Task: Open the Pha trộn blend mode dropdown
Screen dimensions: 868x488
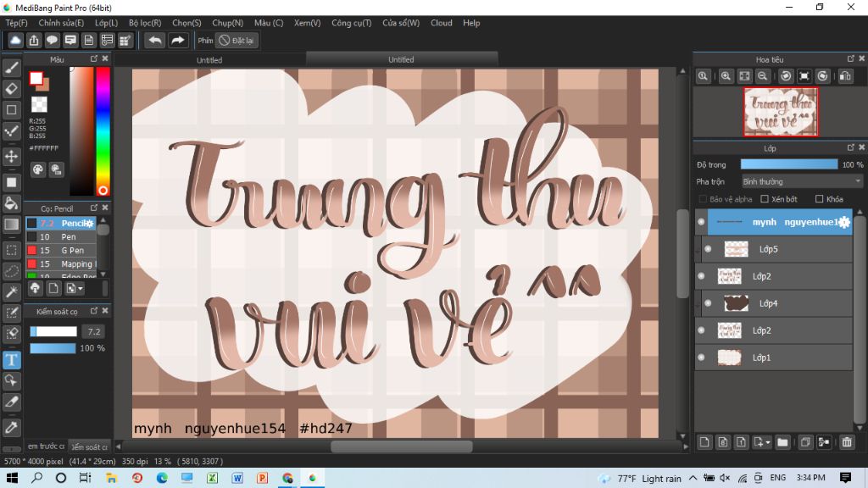Action: tap(802, 181)
